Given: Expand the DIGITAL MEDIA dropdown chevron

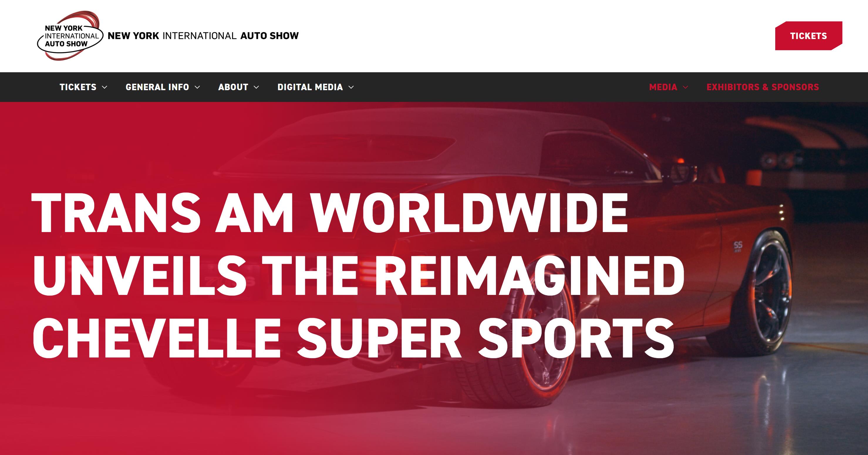Looking at the screenshot, I should (x=351, y=87).
